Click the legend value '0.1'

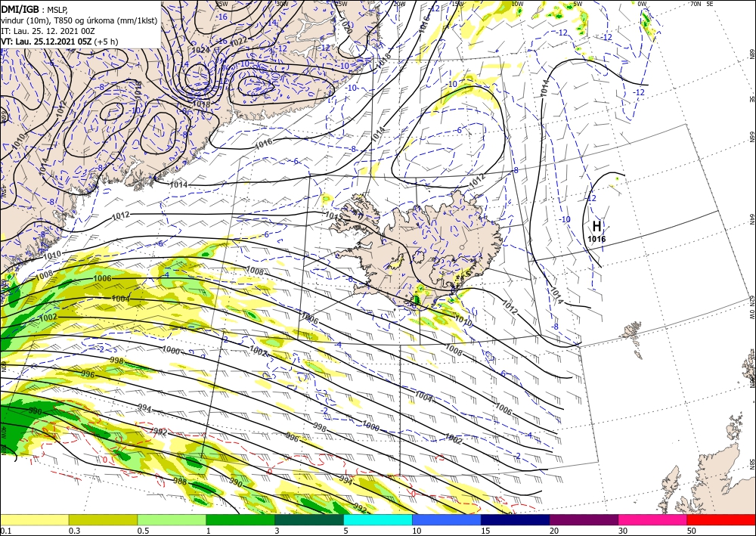pos(5,531)
